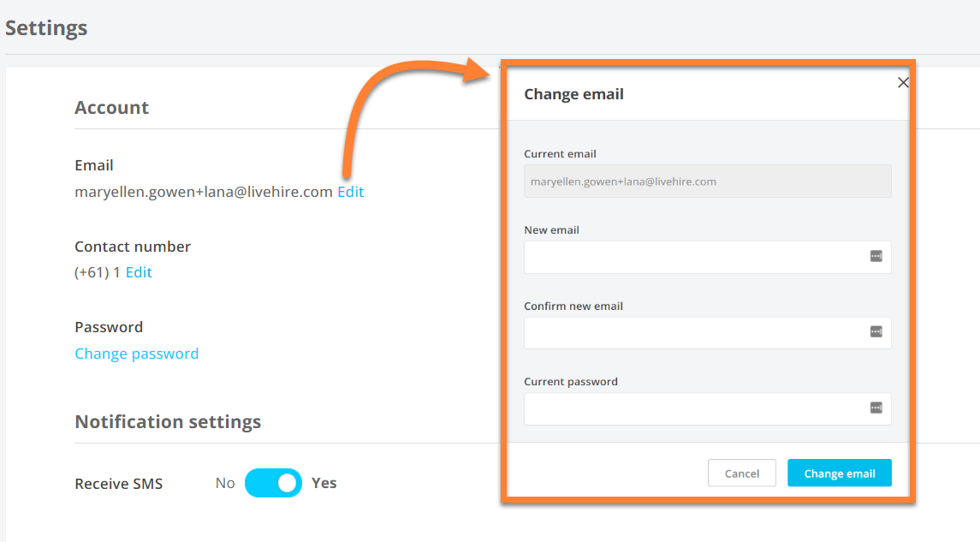Click inside the Current password field
Viewport: 980px width, 542px height.
coord(685,408)
